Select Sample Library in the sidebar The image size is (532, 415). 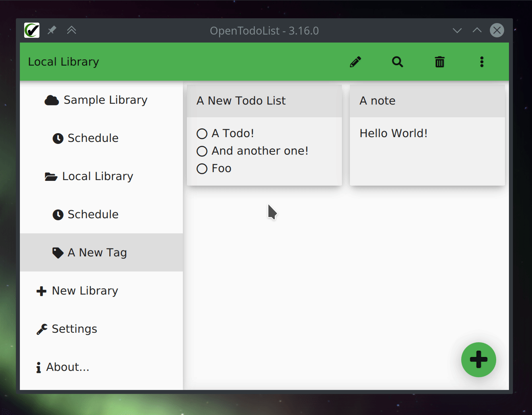(x=101, y=100)
